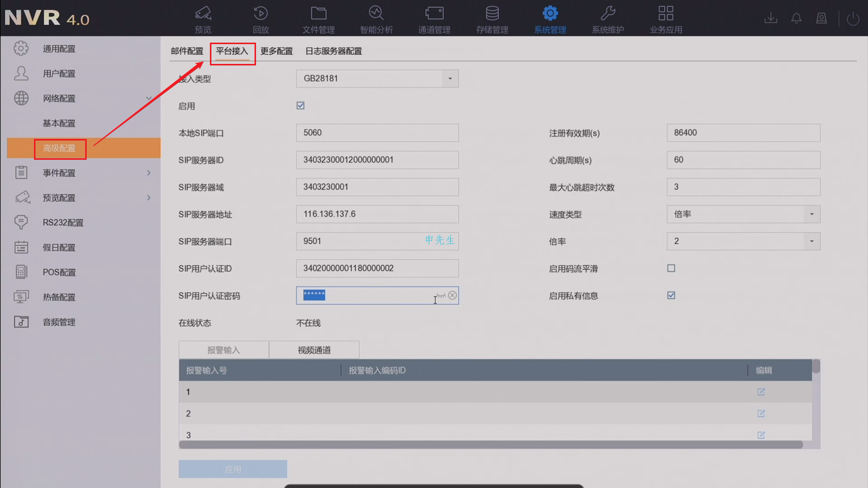Open the 预览 (Preview) module
The image size is (868, 488).
pos(202,18)
